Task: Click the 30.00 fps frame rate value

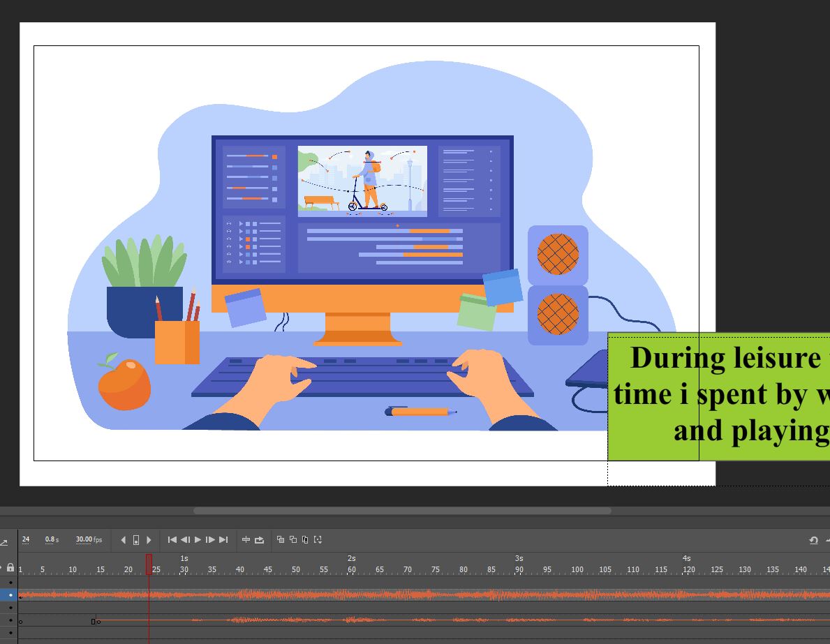Action: [83, 539]
